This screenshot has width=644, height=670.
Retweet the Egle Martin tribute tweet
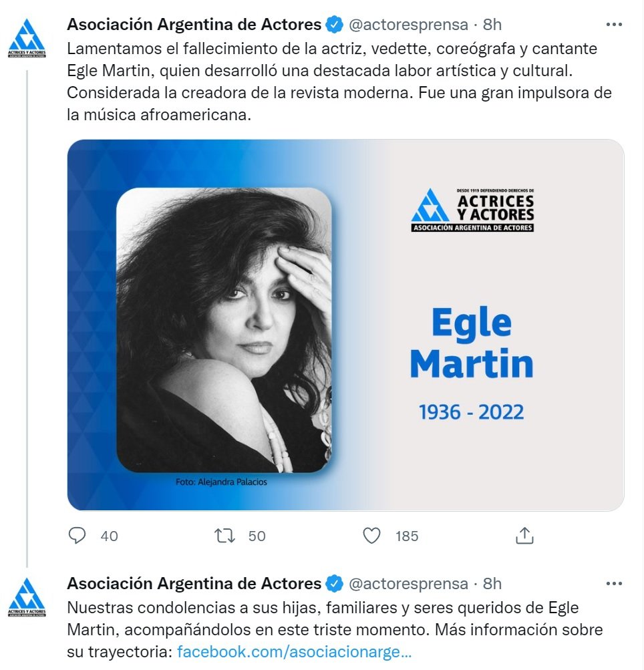(x=224, y=536)
